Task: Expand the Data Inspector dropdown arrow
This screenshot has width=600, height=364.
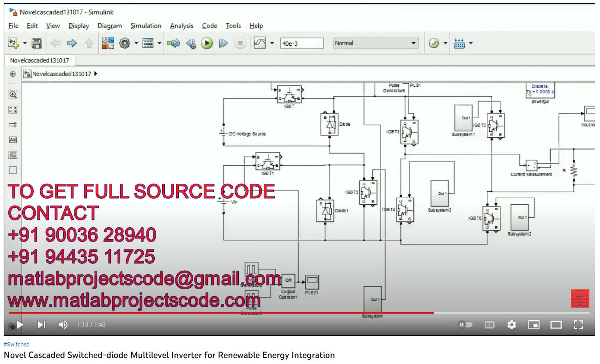Action: pos(272,43)
